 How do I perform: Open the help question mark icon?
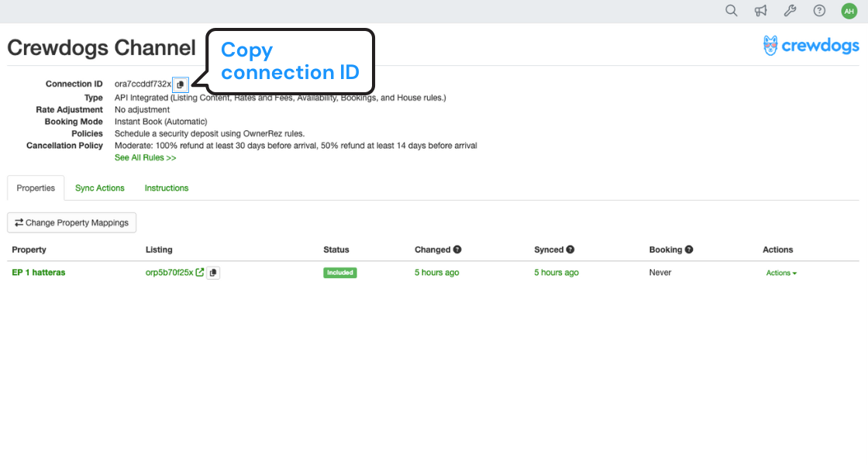coord(819,11)
